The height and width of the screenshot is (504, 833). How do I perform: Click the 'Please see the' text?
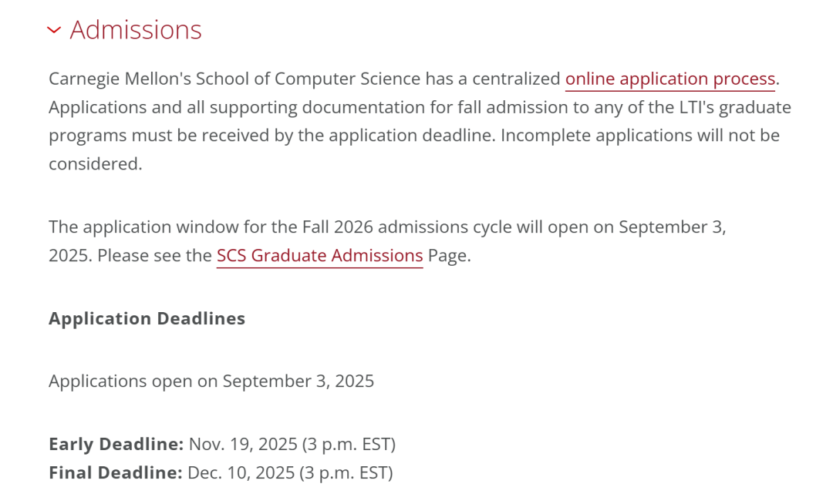point(154,255)
